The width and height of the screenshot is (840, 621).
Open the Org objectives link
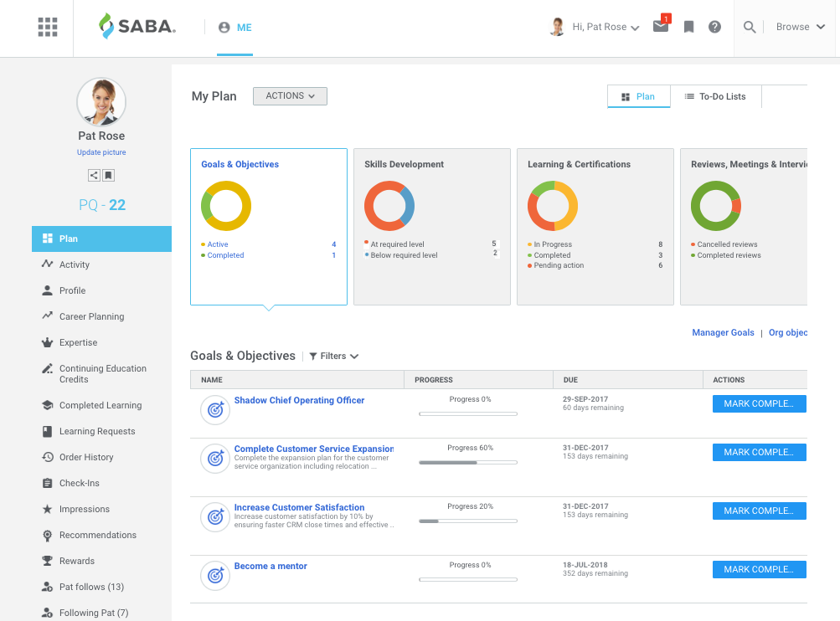(x=787, y=332)
